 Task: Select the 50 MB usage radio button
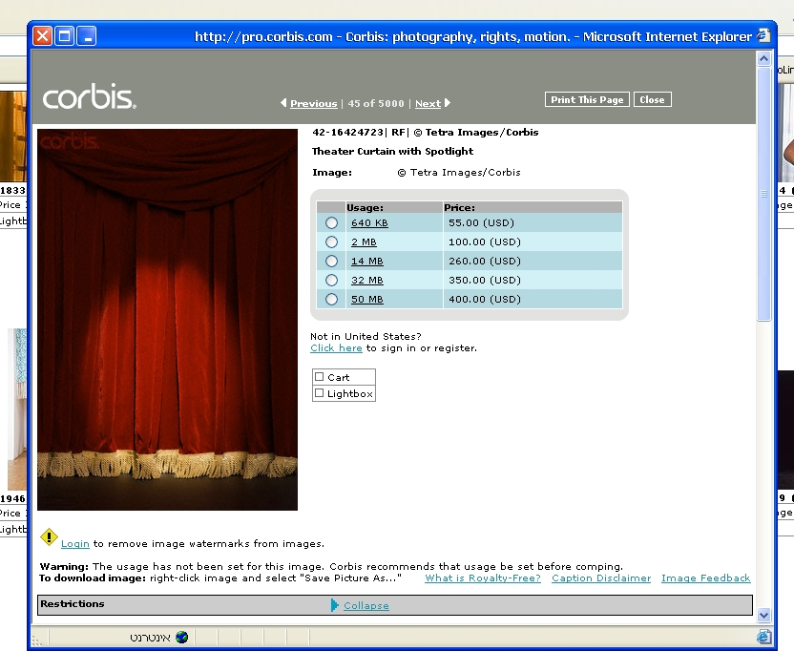(x=332, y=300)
